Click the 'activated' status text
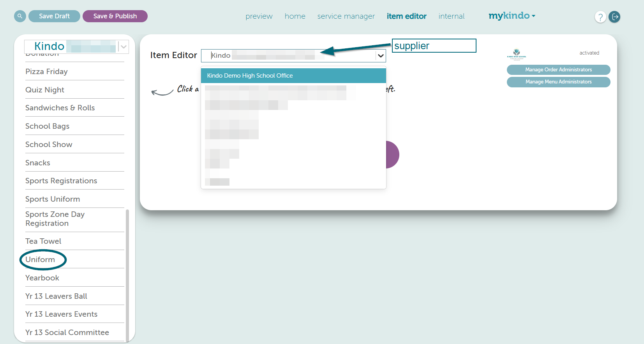 pyautogui.click(x=589, y=53)
